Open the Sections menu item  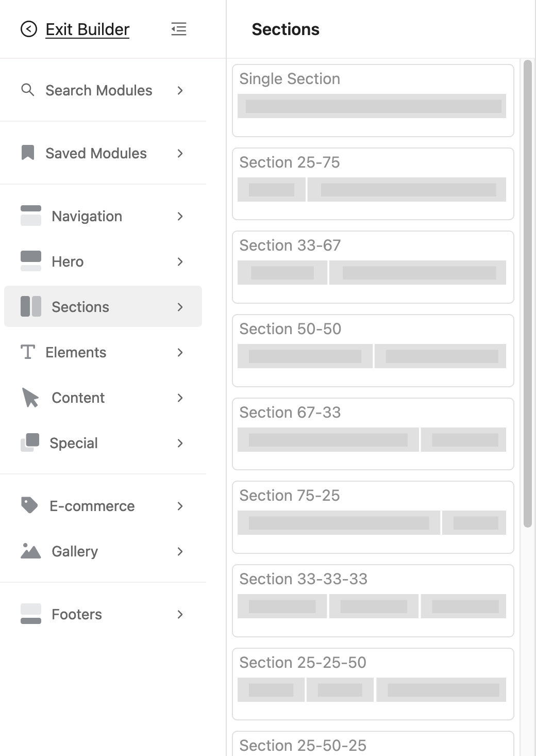pyautogui.click(x=80, y=307)
